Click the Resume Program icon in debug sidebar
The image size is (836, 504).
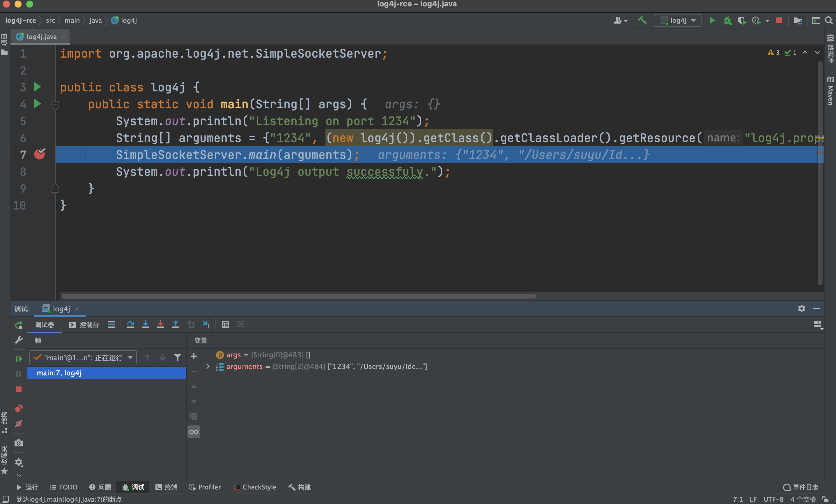coord(19,359)
